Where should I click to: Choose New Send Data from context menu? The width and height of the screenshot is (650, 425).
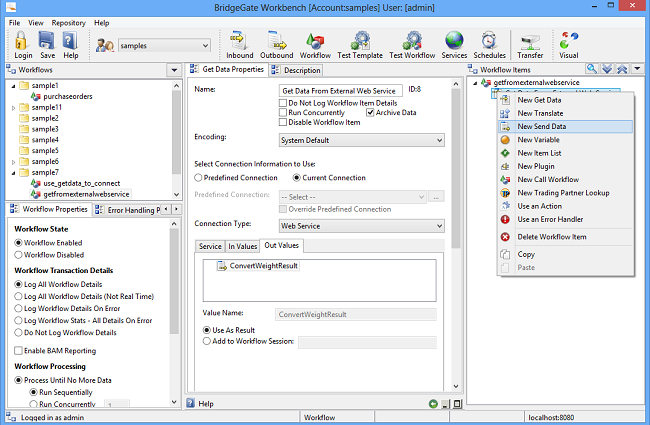[x=543, y=126]
